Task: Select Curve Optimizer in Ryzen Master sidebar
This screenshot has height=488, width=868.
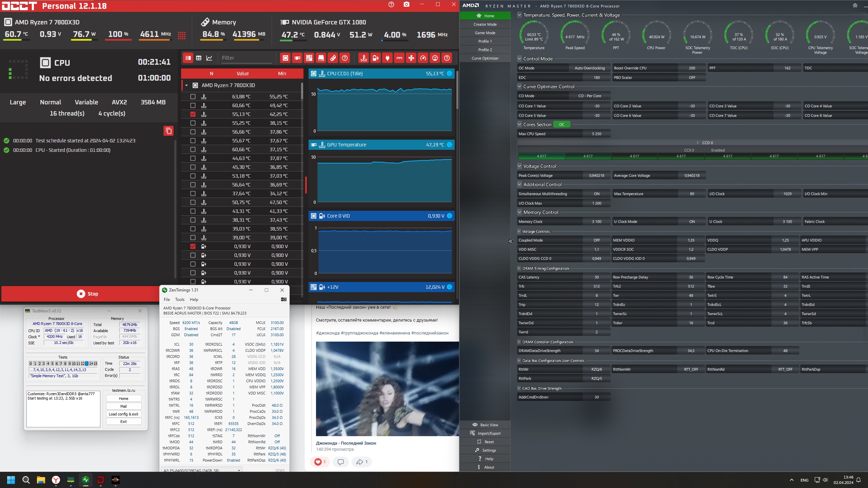Action: click(x=485, y=58)
